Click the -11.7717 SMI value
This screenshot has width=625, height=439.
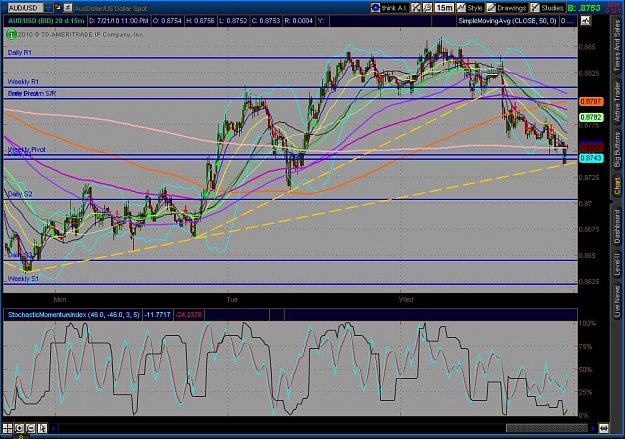click(157, 315)
